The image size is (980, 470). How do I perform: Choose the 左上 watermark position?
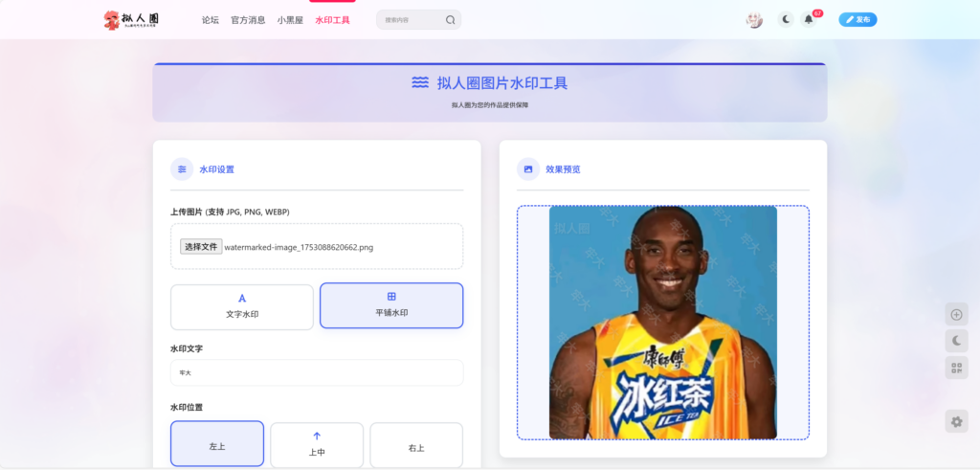pos(217,444)
